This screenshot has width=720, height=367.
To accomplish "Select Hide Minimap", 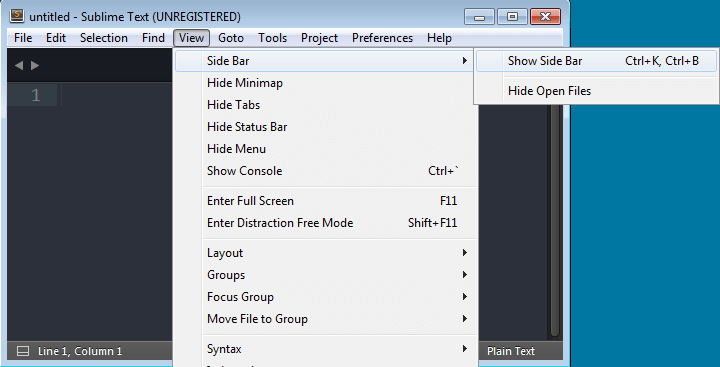I will [326, 83].
